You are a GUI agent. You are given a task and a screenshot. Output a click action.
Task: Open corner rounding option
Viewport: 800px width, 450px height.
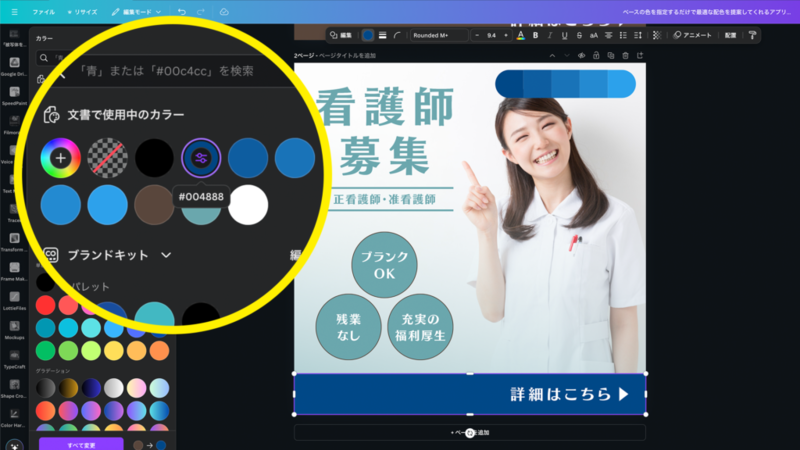pyautogui.click(x=397, y=35)
